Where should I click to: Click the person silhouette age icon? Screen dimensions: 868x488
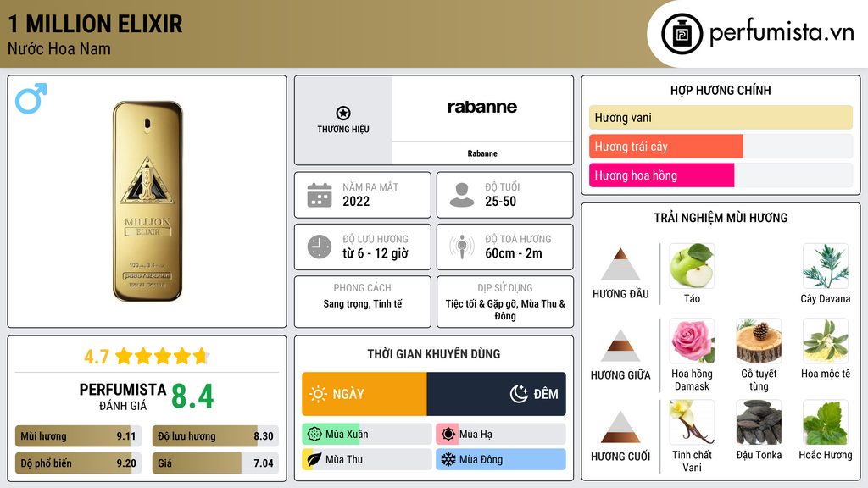pyautogui.click(x=462, y=195)
